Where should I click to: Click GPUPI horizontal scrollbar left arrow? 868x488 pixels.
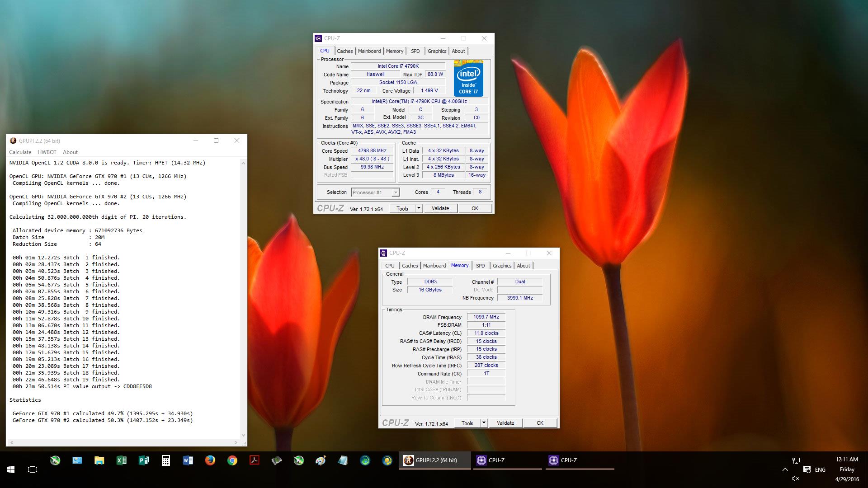(x=11, y=442)
